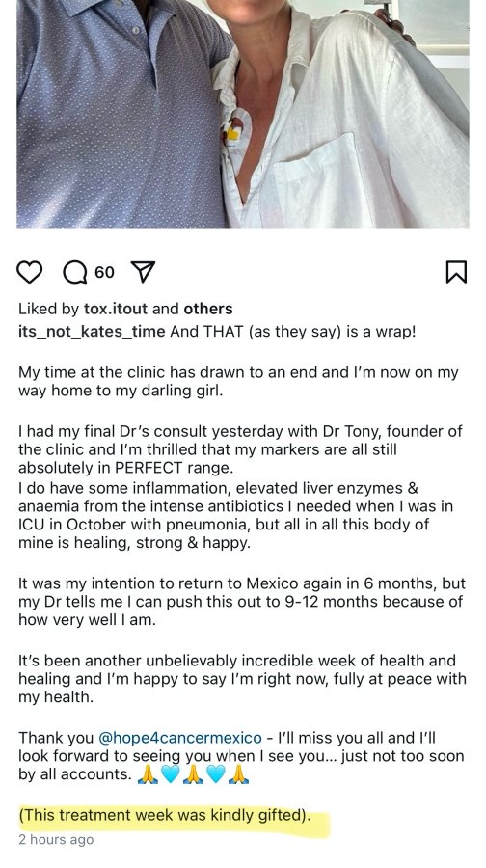Click the 2 hours ago timestamp

[56, 840]
